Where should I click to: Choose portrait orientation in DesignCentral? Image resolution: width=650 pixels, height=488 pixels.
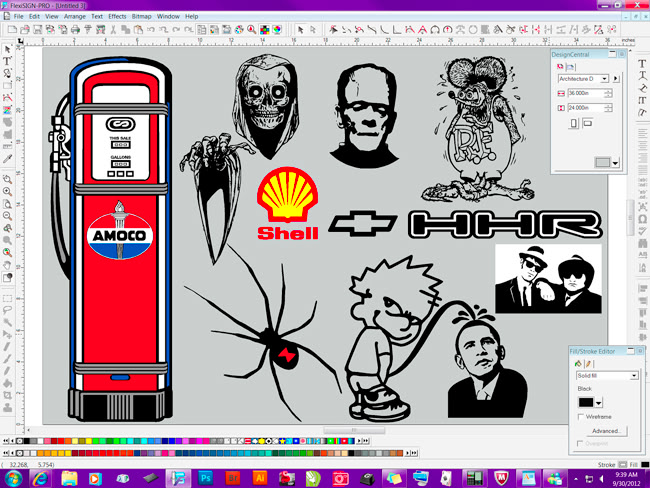tap(574, 123)
